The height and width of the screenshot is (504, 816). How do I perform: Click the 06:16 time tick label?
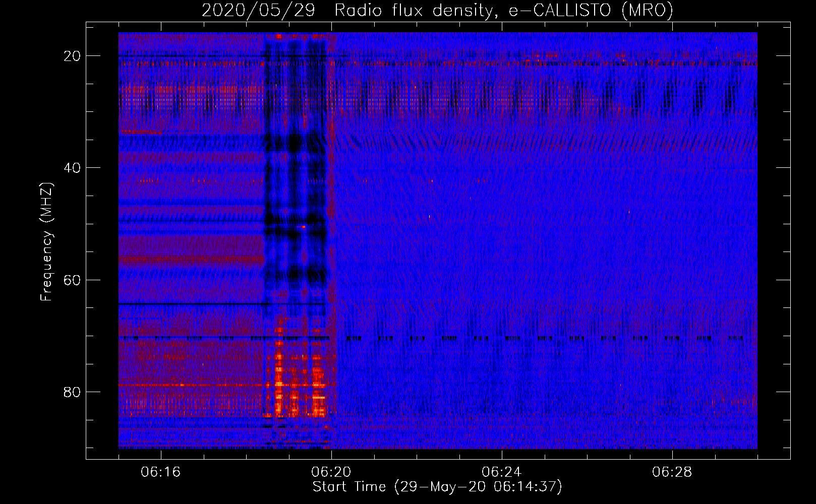coord(161,472)
